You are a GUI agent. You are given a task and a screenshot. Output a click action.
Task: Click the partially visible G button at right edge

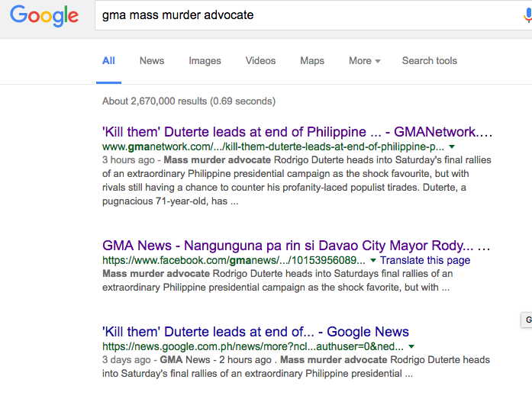[x=527, y=320]
